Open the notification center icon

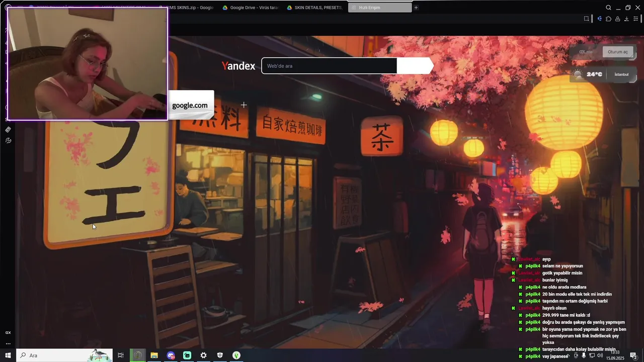(x=634, y=355)
